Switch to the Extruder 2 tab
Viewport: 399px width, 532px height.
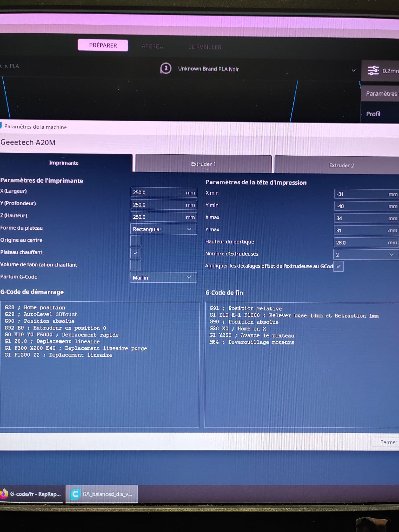point(337,165)
